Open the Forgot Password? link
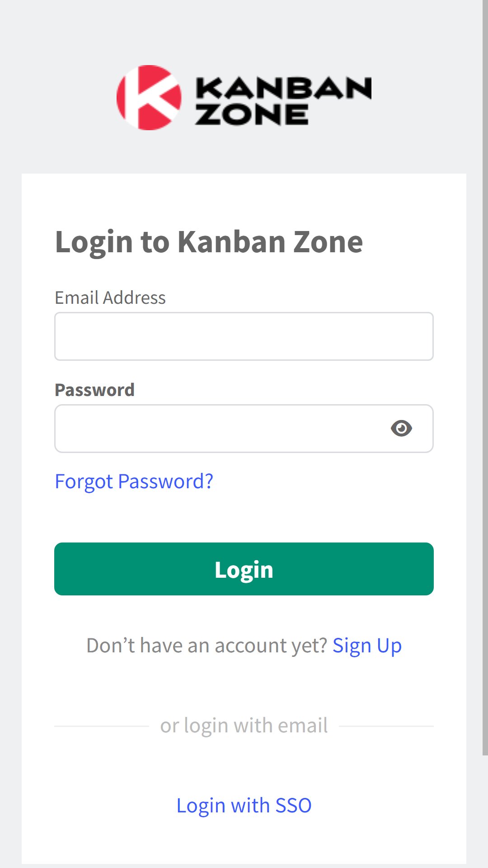This screenshot has height=868, width=488. pyautogui.click(x=134, y=481)
